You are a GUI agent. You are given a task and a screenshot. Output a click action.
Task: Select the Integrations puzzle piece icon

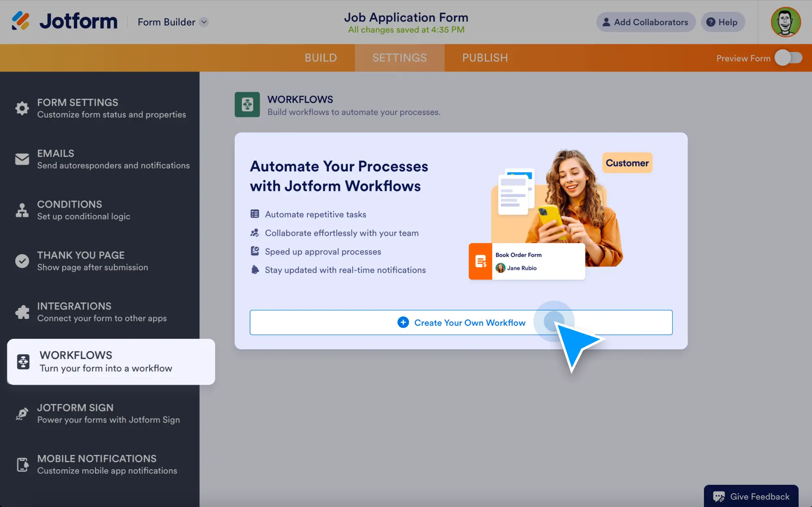[x=22, y=312]
